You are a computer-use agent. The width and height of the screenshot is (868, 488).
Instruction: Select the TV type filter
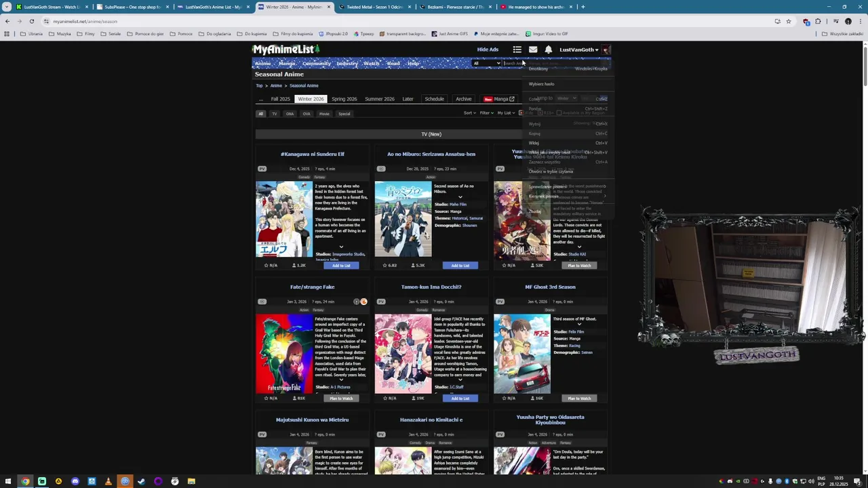point(275,114)
